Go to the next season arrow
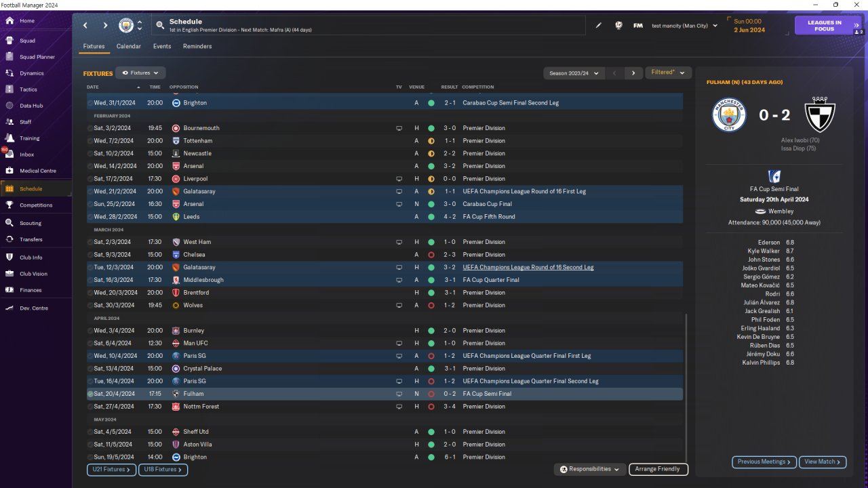The image size is (868, 488). coord(633,73)
